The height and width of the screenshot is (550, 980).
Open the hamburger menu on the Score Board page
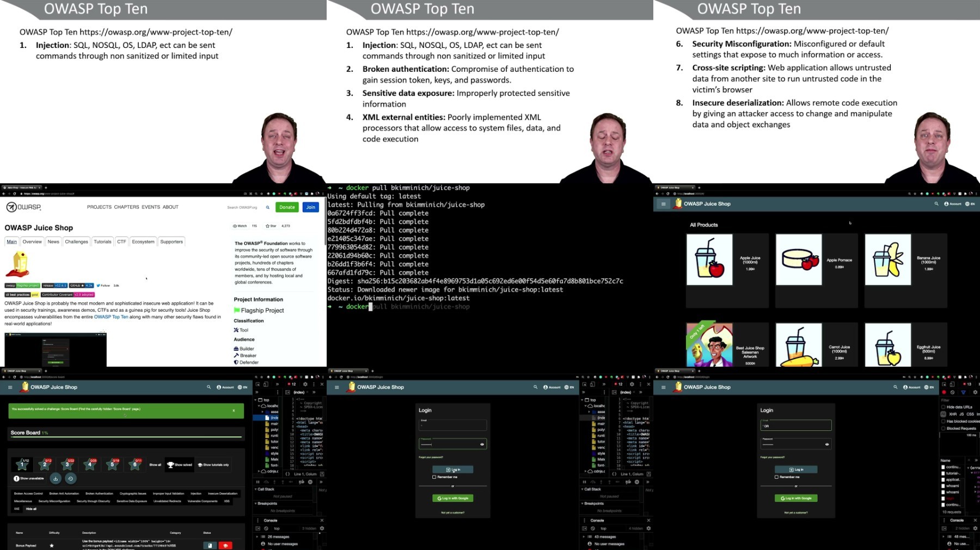tap(10, 387)
